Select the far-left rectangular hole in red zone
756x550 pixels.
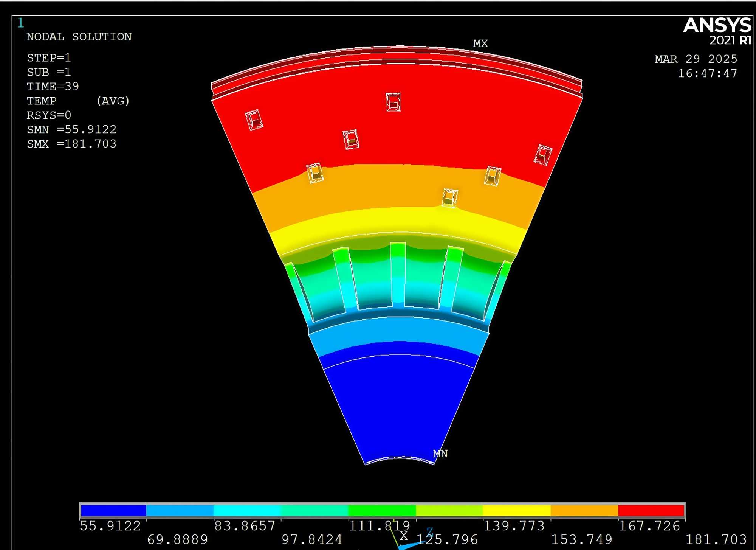(x=254, y=120)
